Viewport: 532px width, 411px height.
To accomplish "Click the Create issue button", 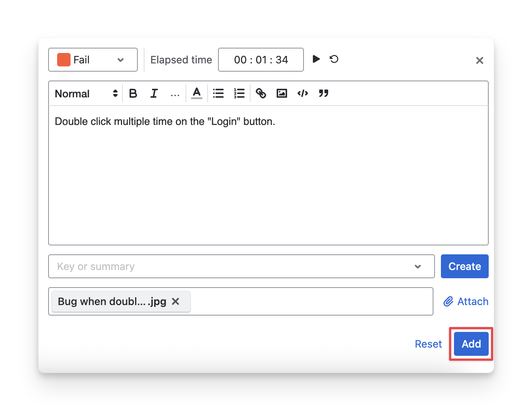I will pyautogui.click(x=464, y=267).
